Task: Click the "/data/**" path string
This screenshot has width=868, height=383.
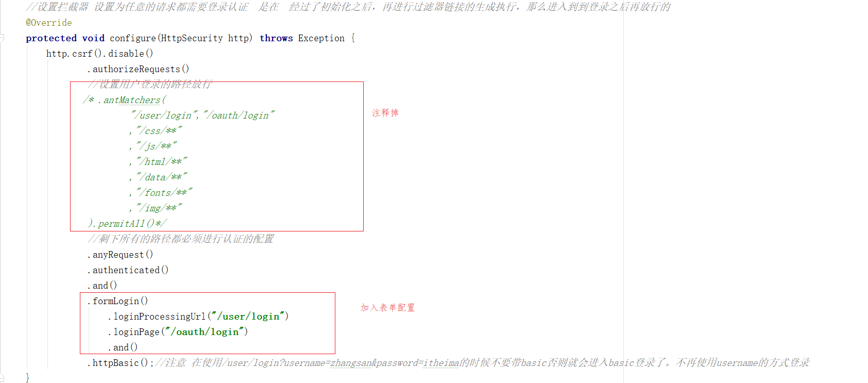Action: point(162,177)
